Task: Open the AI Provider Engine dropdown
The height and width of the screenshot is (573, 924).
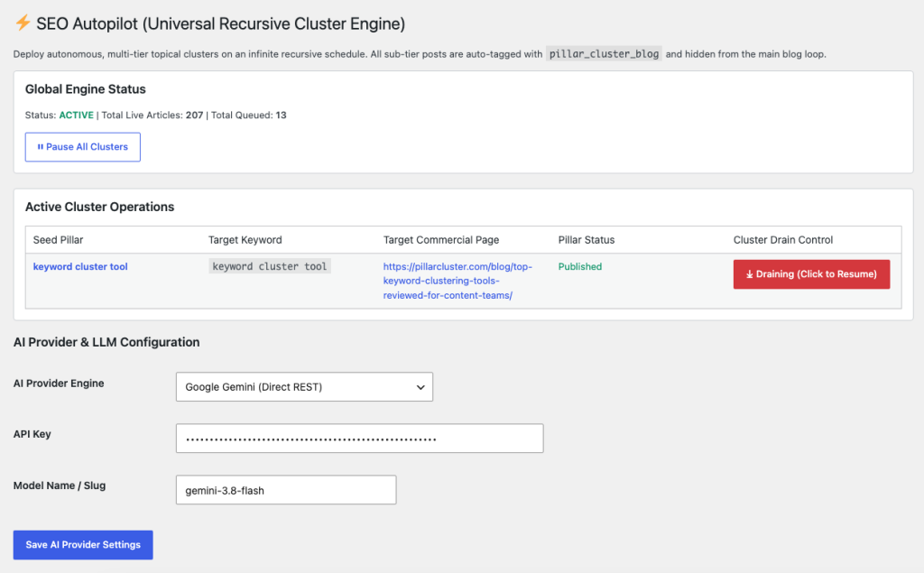Action: tap(304, 387)
